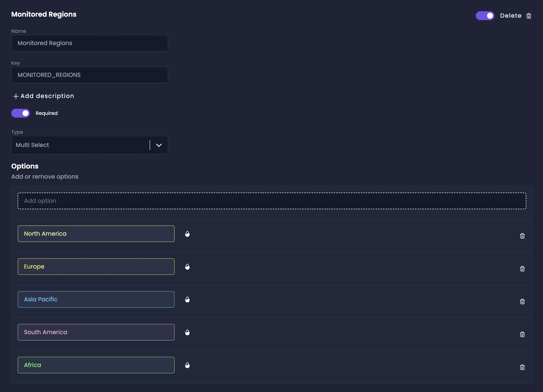Delete the North America option
The width and height of the screenshot is (543, 392).
pos(522,236)
